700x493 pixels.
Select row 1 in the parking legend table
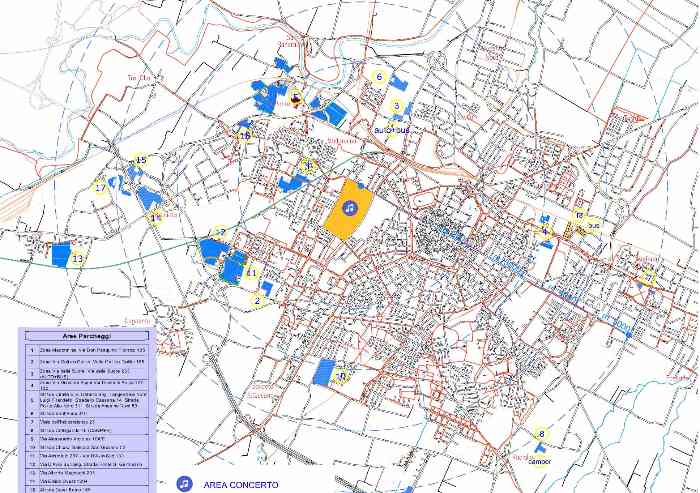click(90, 350)
